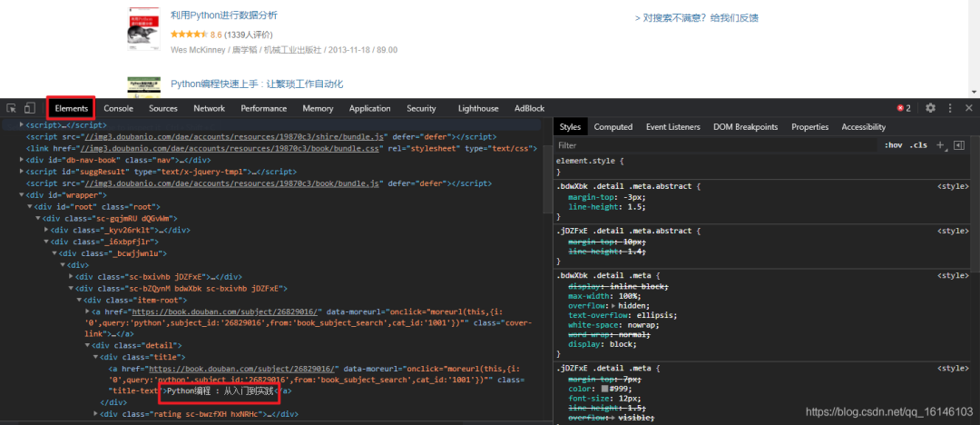Viewport: 980px width, 425px height.
Task: Switch to the Properties sidebar tab
Action: tap(809, 127)
